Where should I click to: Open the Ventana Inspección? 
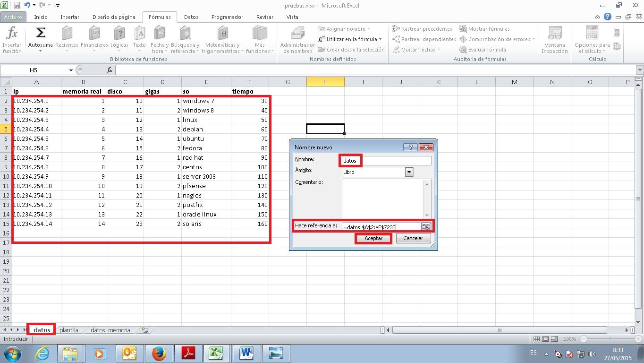(x=554, y=39)
